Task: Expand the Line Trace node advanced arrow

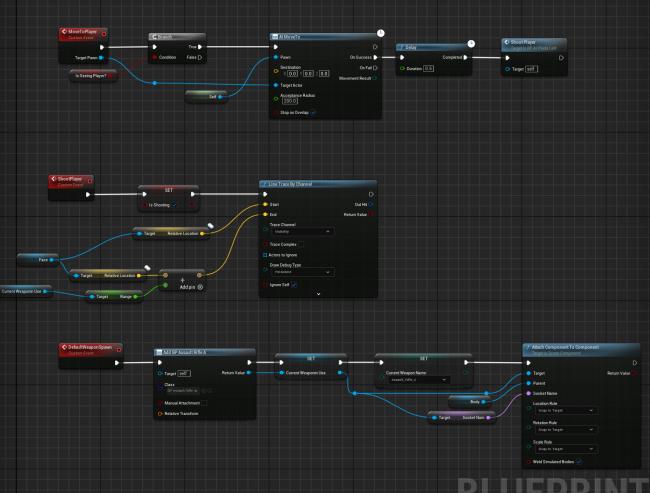Action: (318, 294)
